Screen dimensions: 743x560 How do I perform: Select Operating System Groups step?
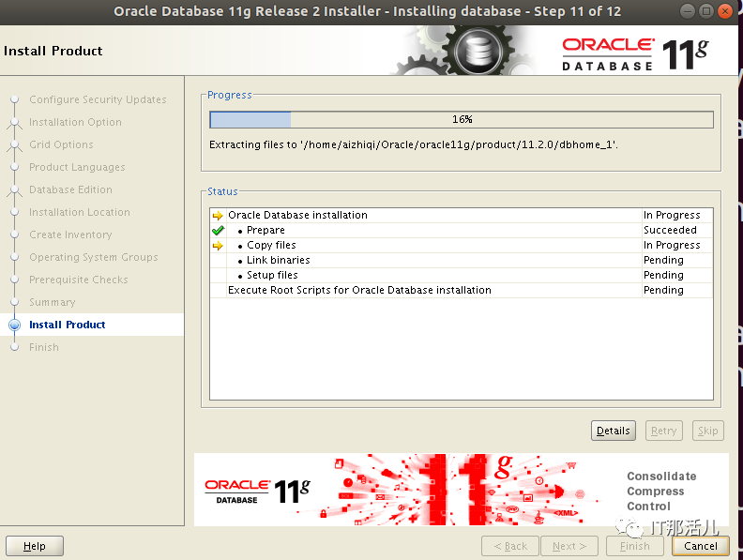pyautogui.click(x=94, y=257)
